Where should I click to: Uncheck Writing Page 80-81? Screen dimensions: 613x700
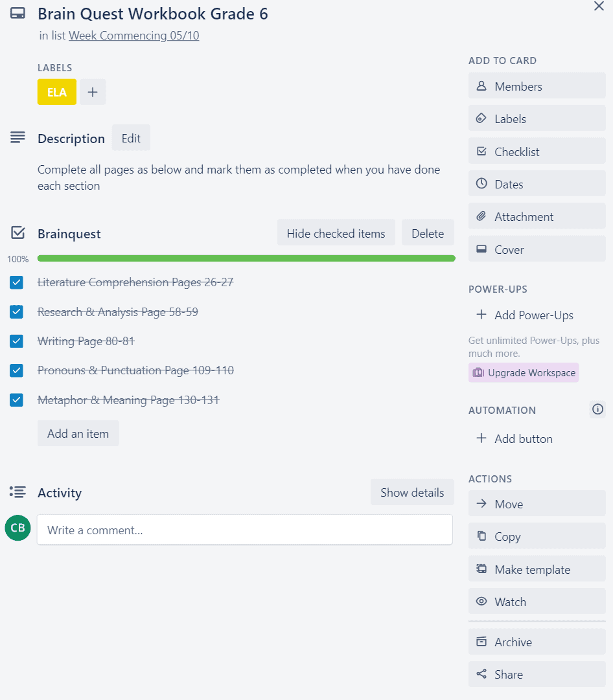coord(17,341)
